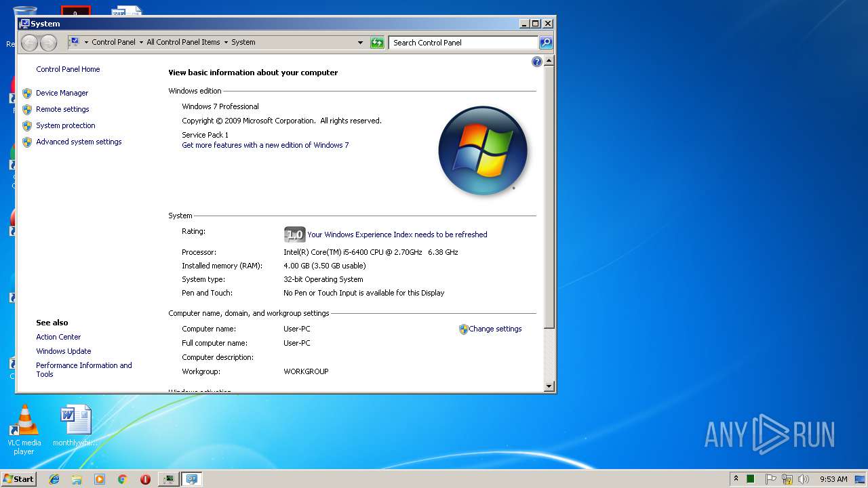Viewport: 868px width, 488px height.
Task: Click the search magnifier button
Action: tap(546, 43)
